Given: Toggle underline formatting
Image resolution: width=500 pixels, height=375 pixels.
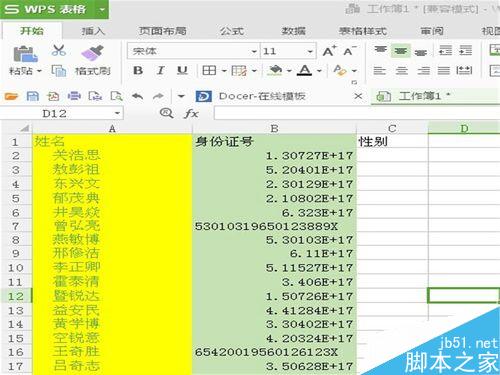Looking at the screenshot, I should point(182,70).
